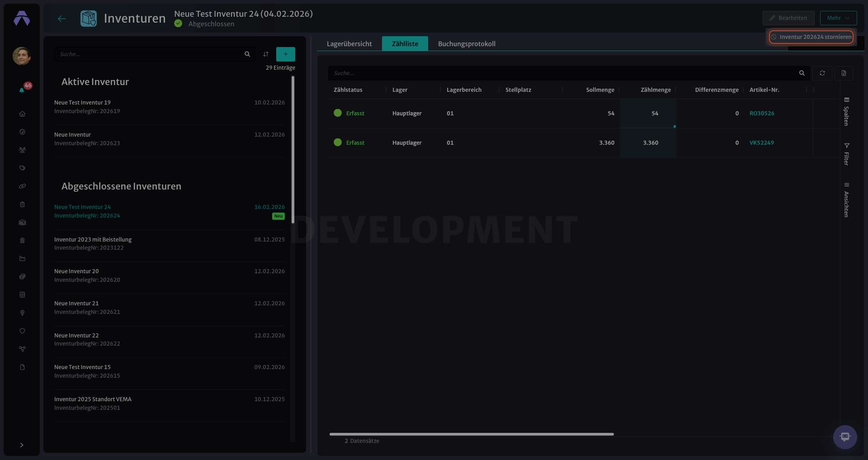
Task: Click Zählmenge cell with value 54
Action: 648,114
